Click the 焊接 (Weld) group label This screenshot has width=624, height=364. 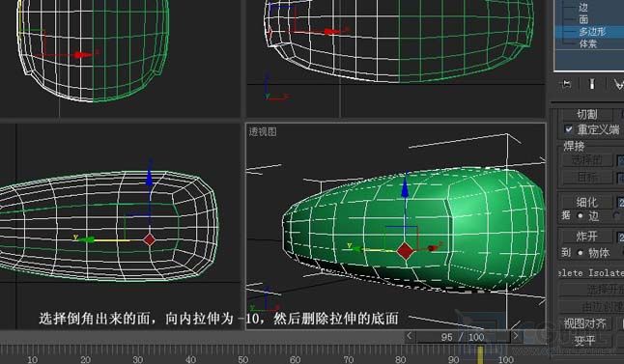pyautogui.click(x=574, y=147)
